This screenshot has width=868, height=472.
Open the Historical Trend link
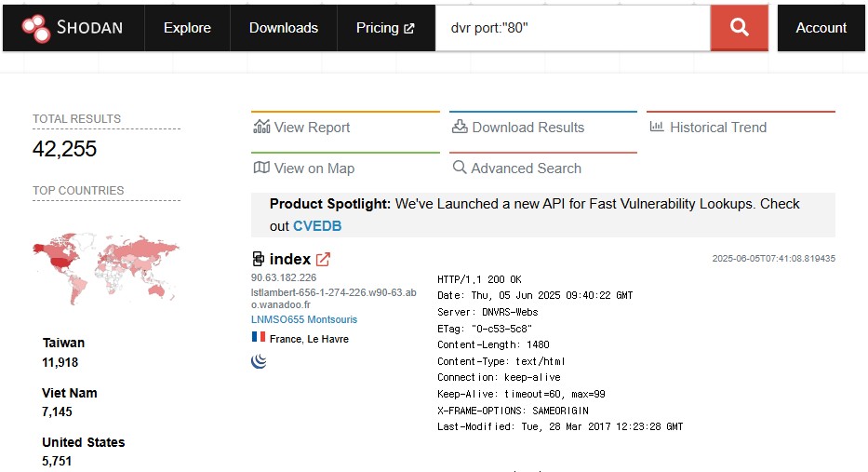718,128
